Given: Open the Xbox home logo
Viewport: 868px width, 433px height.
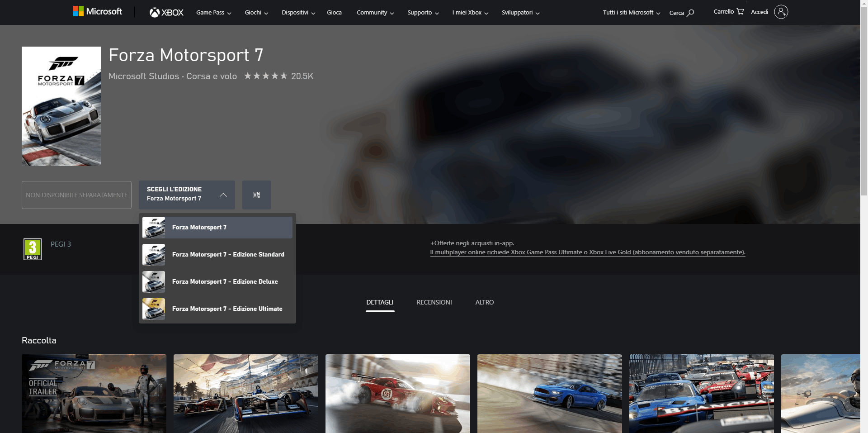Looking at the screenshot, I should tap(166, 13).
